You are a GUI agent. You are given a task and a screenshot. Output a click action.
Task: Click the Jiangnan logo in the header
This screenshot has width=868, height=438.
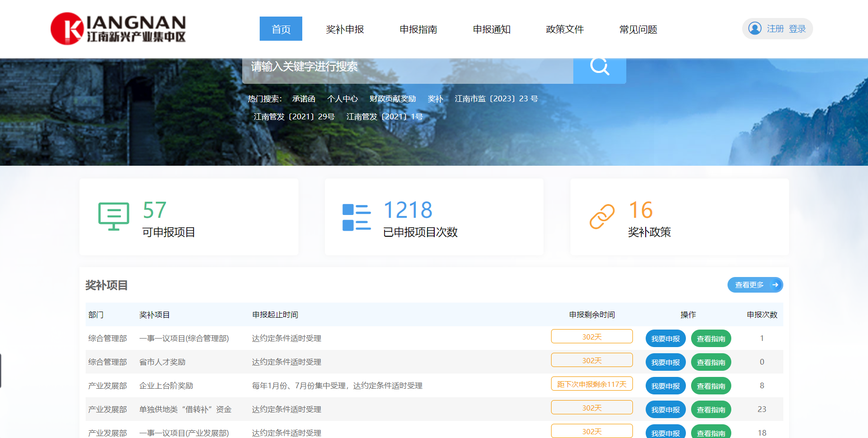click(118, 28)
